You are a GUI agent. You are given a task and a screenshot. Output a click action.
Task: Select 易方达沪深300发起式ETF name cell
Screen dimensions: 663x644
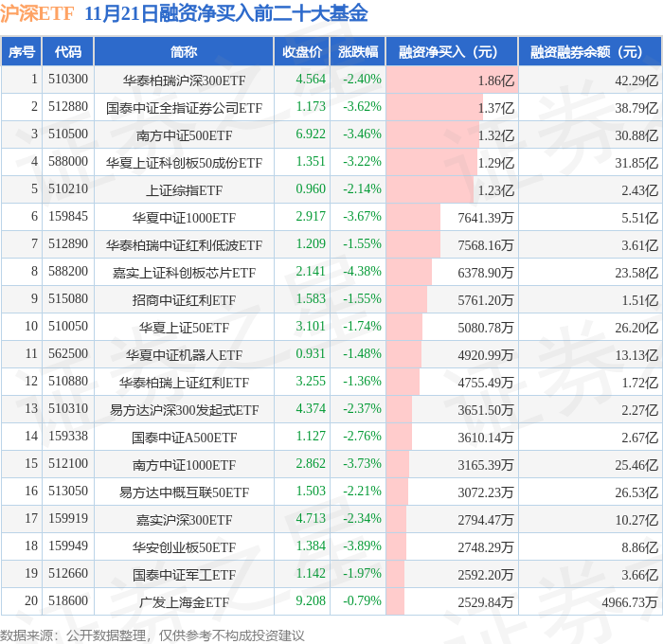(x=184, y=410)
